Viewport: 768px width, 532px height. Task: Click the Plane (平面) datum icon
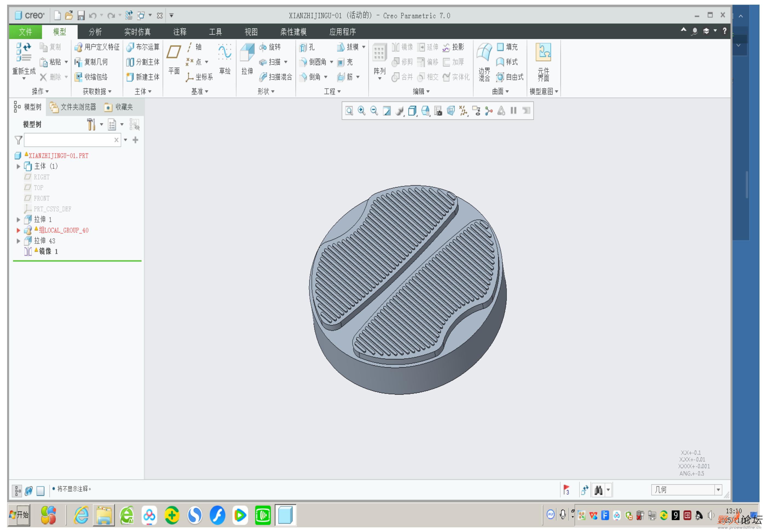(x=174, y=52)
